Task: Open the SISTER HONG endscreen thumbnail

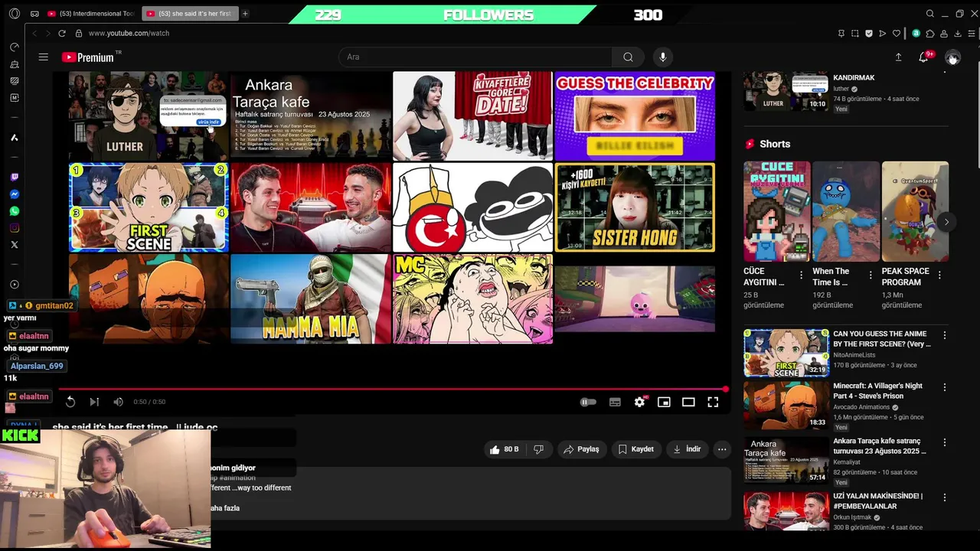Action: point(635,207)
